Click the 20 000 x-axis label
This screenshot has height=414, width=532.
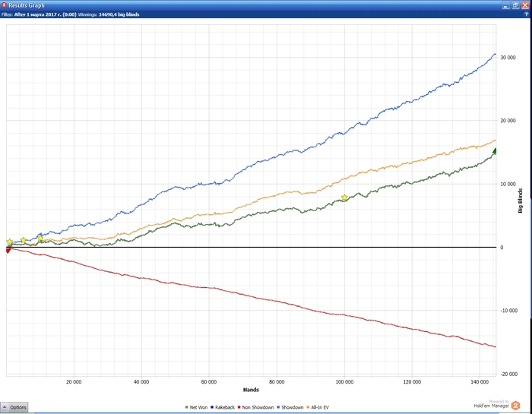(x=74, y=382)
